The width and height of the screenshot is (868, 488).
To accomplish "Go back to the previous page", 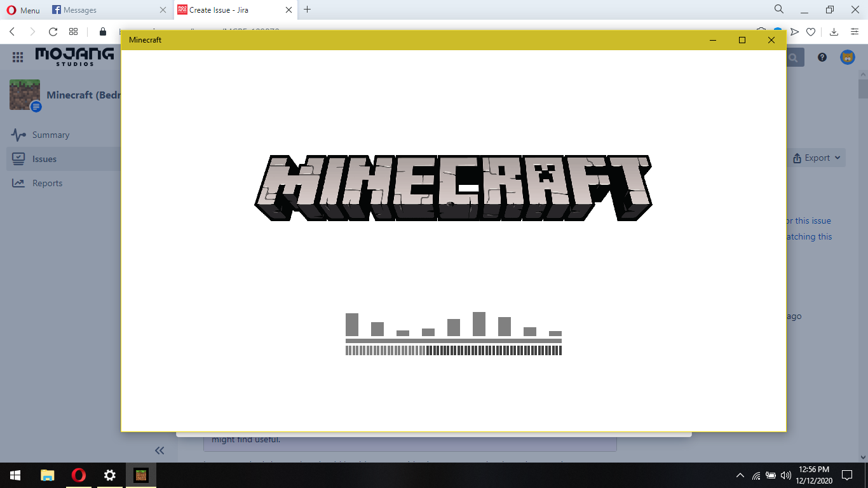I will 12,32.
